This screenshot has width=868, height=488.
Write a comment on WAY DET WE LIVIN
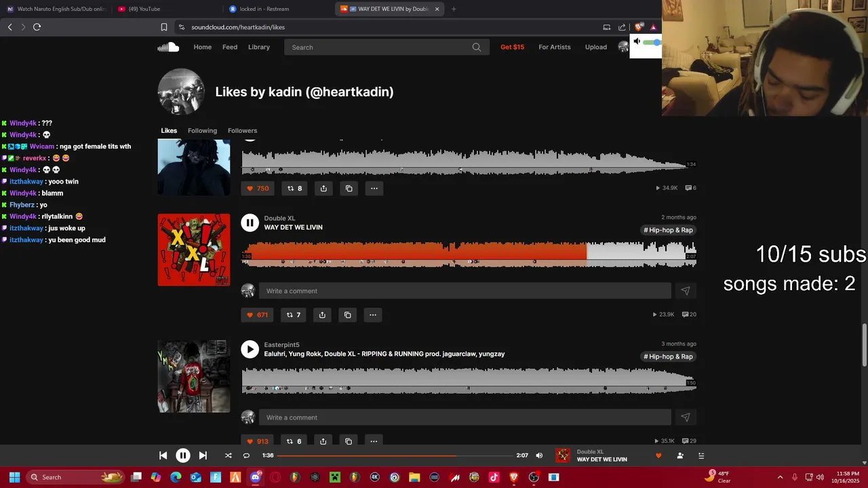tap(465, 291)
